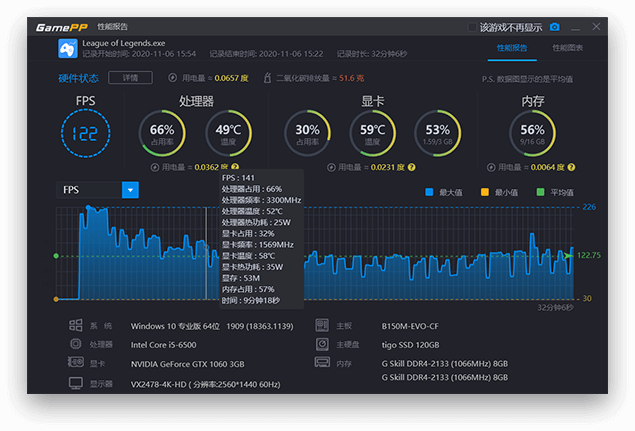Minimize the GamePP window via title bar dash
Viewport: 635px width, 431px height.
[573, 27]
